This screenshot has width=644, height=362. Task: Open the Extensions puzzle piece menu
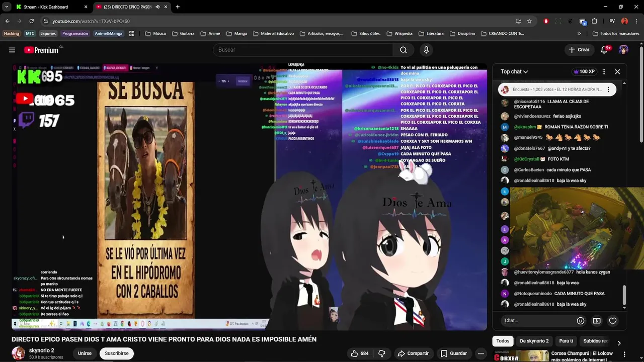point(595,21)
